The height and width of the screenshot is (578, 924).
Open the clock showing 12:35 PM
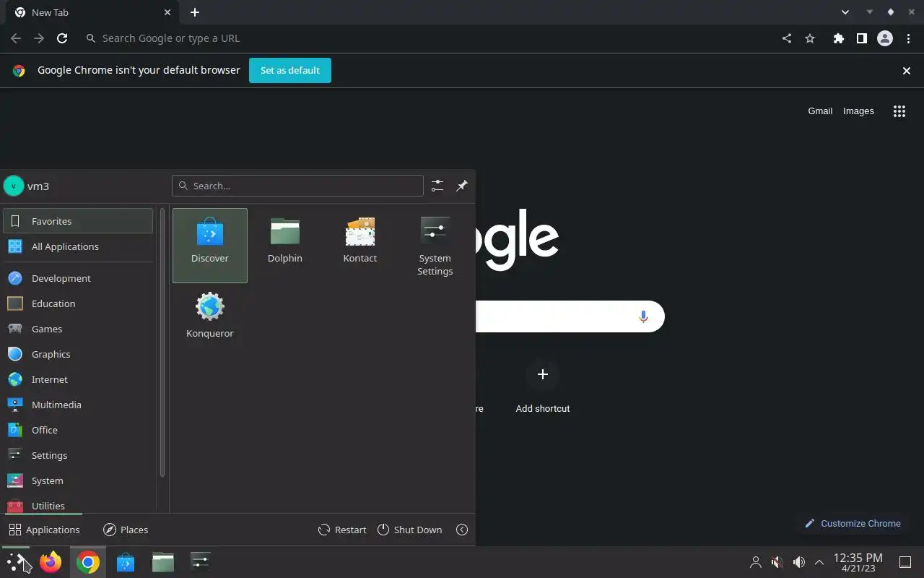858,562
